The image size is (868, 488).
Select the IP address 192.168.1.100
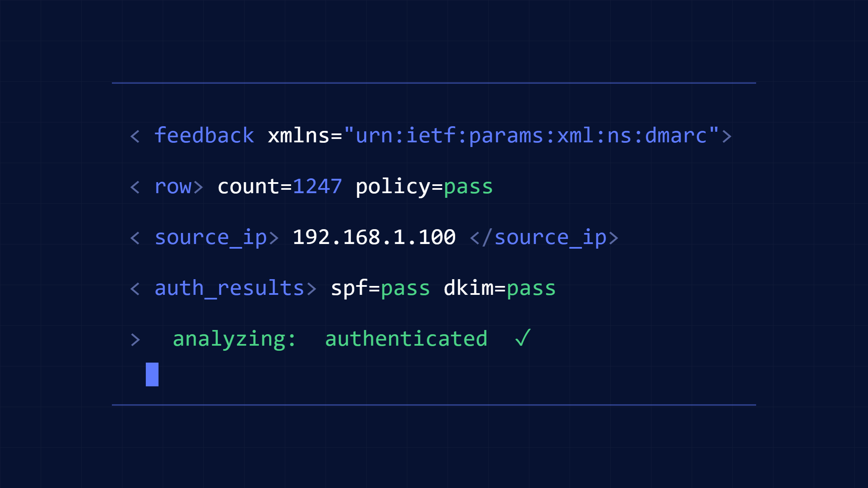[374, 237]
